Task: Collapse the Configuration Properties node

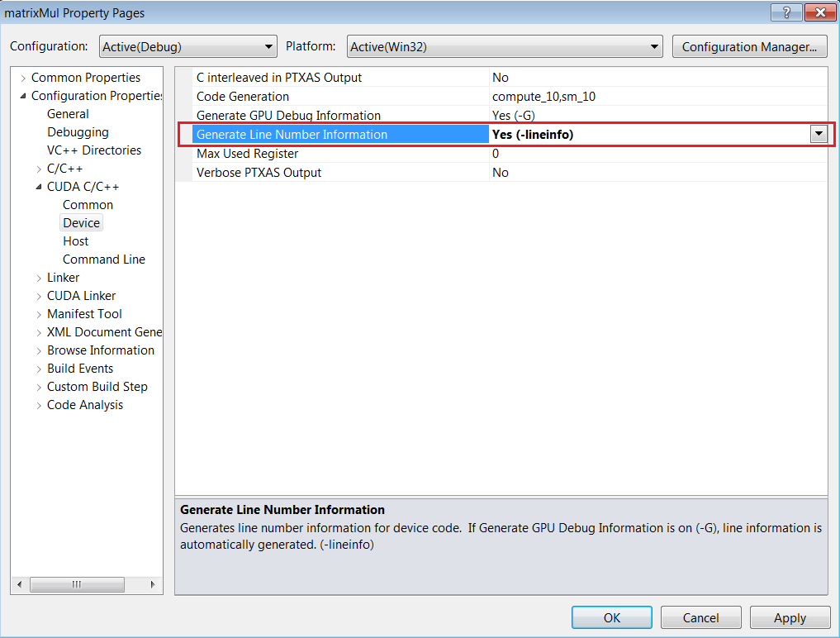Action: point(23,97)
